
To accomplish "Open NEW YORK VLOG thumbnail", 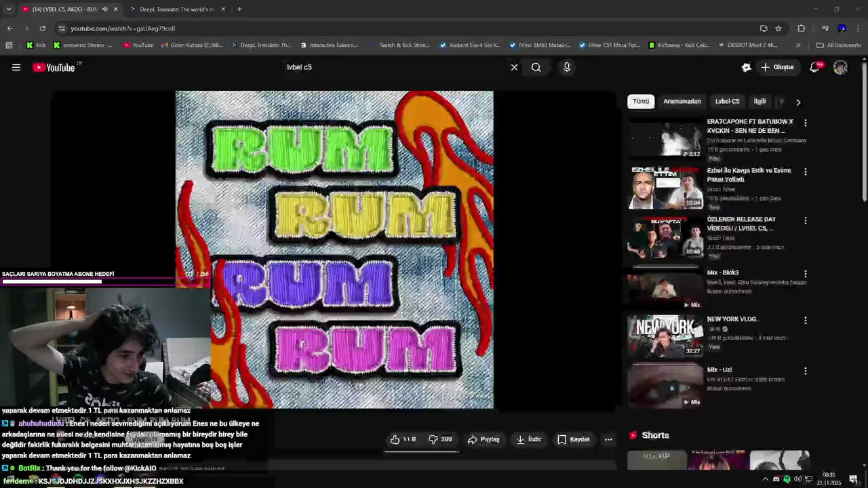I will [665, 336].
